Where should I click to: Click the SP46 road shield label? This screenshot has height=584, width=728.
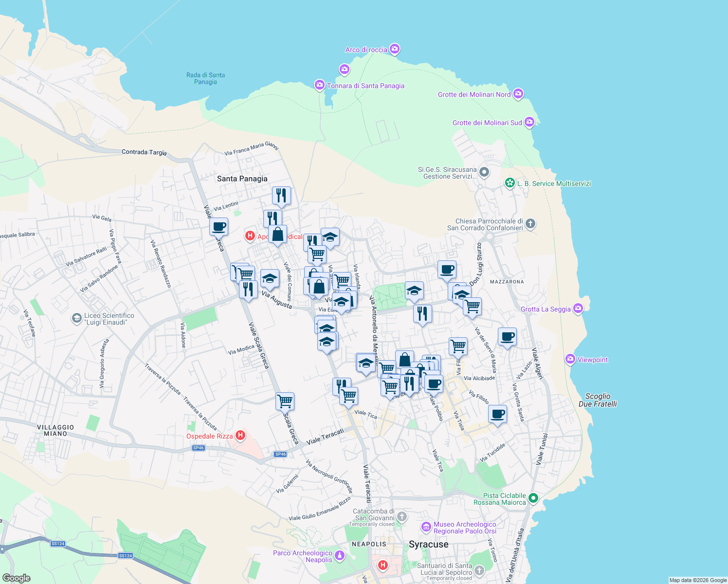click(198, 448)
